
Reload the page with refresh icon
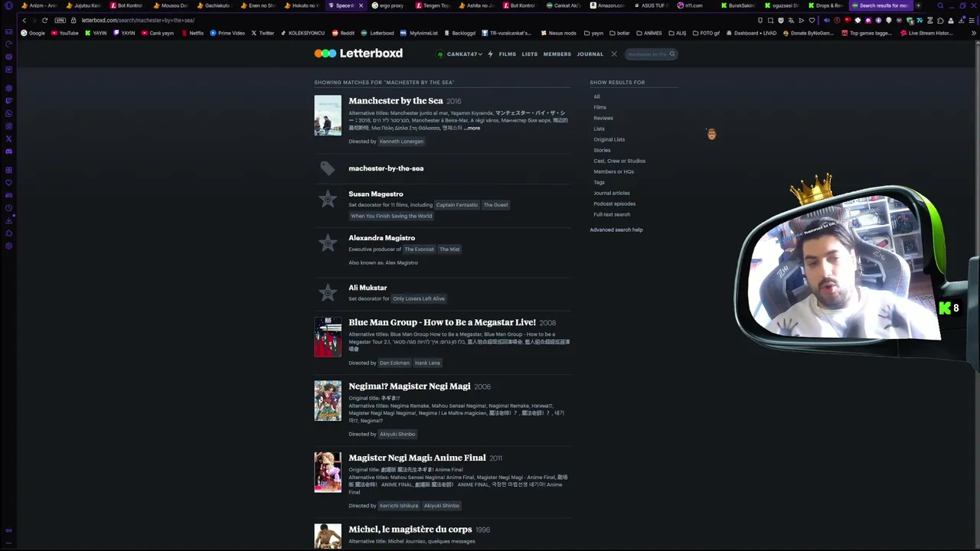click(x=44, y=20)
